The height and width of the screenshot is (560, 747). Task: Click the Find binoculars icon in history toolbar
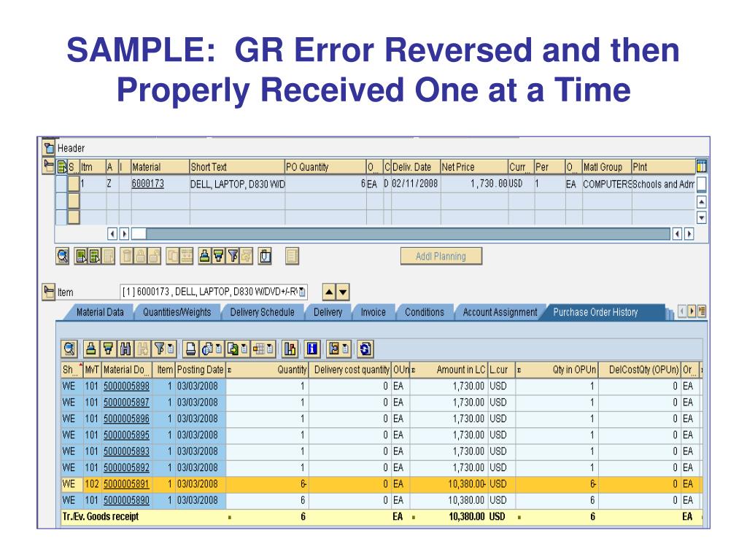(125, 349)
